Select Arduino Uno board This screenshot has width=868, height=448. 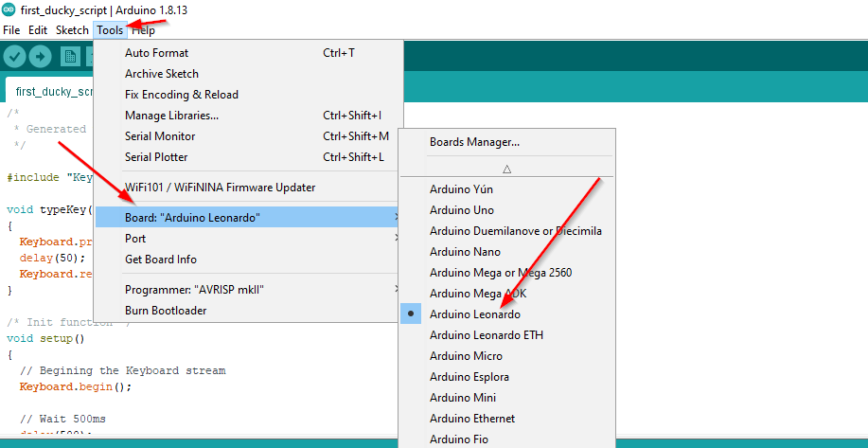click(506, 210)
